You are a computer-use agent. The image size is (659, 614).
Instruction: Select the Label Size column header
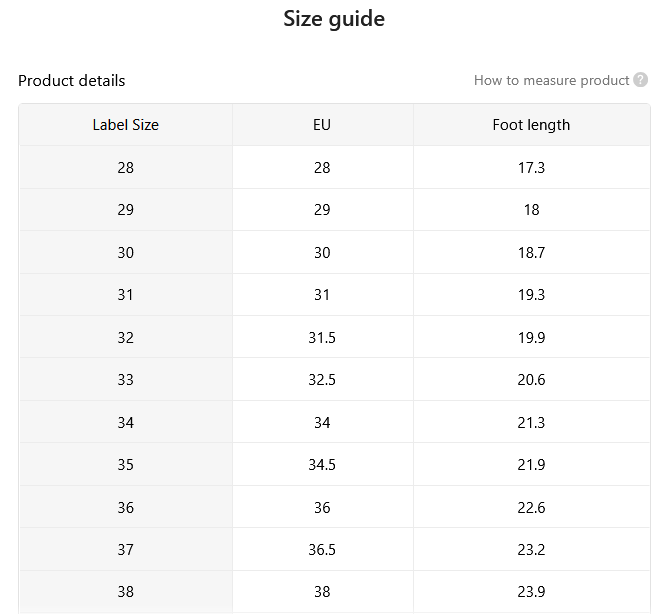coord(126,125)
